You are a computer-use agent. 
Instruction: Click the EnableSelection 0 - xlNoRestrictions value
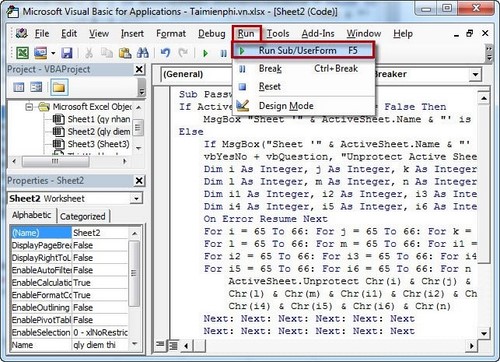100,332
